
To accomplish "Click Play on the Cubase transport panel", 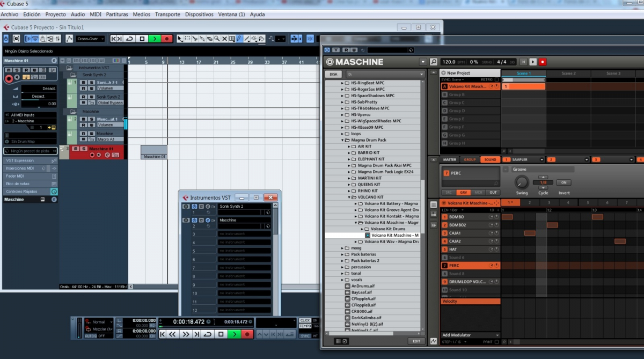I will 234,334.
